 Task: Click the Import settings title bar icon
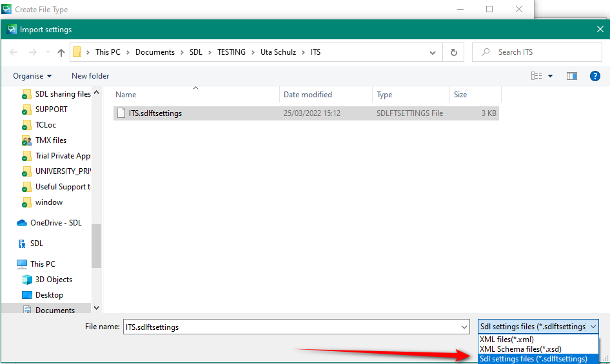point(12,29)
